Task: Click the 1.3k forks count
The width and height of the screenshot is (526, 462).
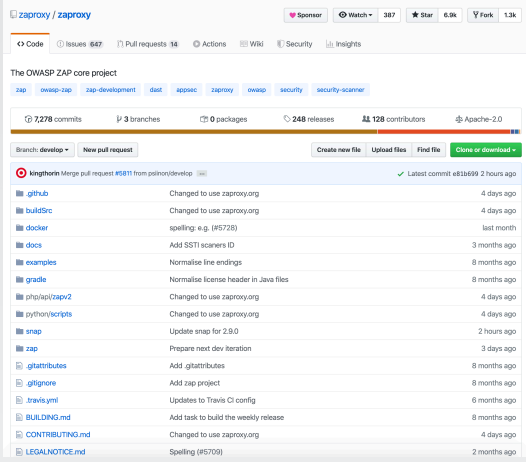Action: [510, 15]
